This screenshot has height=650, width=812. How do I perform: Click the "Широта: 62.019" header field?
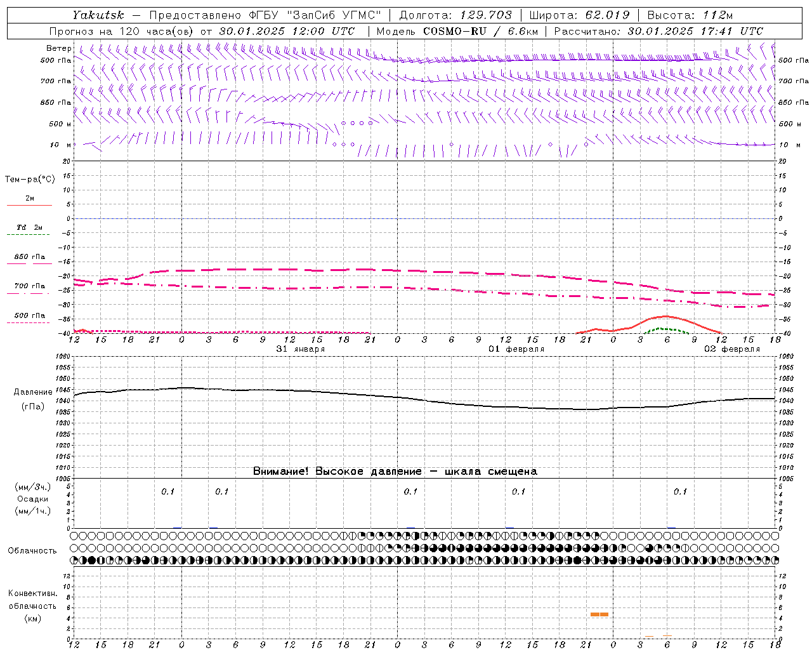click(580, 15)
